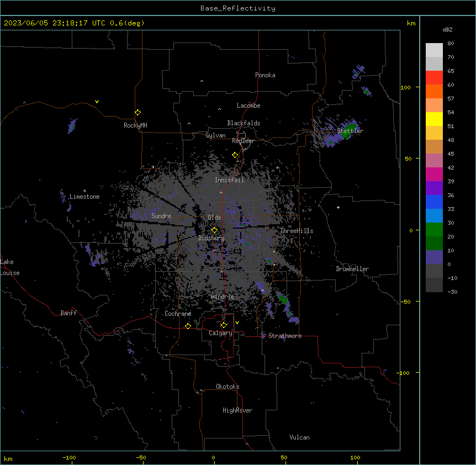Click the Lake Louise label
The image size is (476, 465).
coord(10,267)
